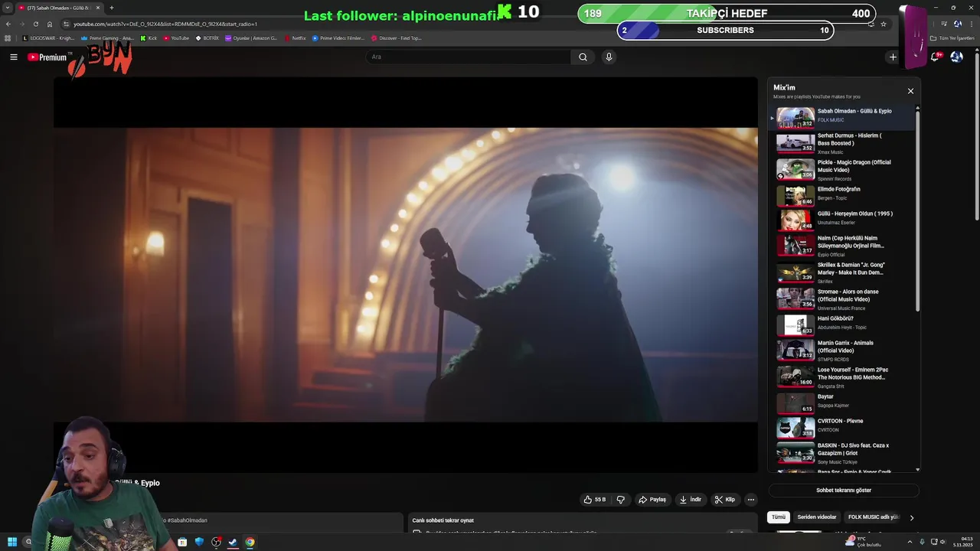This screenshot has width=980, height=551.
Task: Open YouTube bookmark in bookmarks bar
Action: (176, 37)
